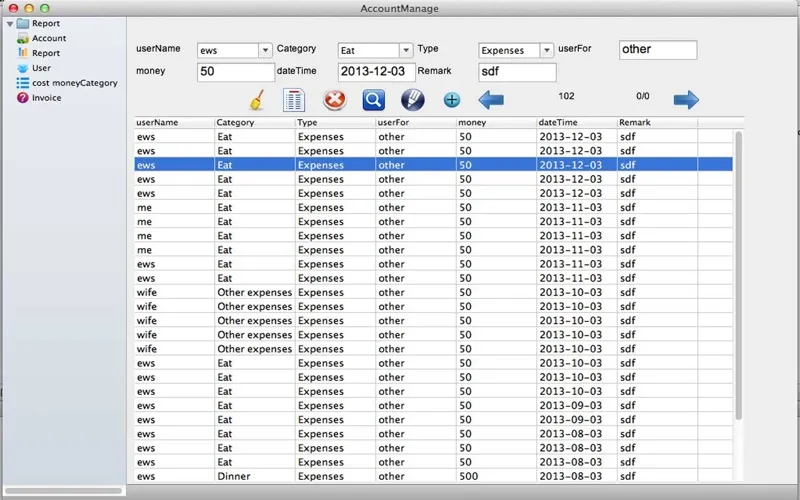Go to previous page with left arrow

coord(491,99)
